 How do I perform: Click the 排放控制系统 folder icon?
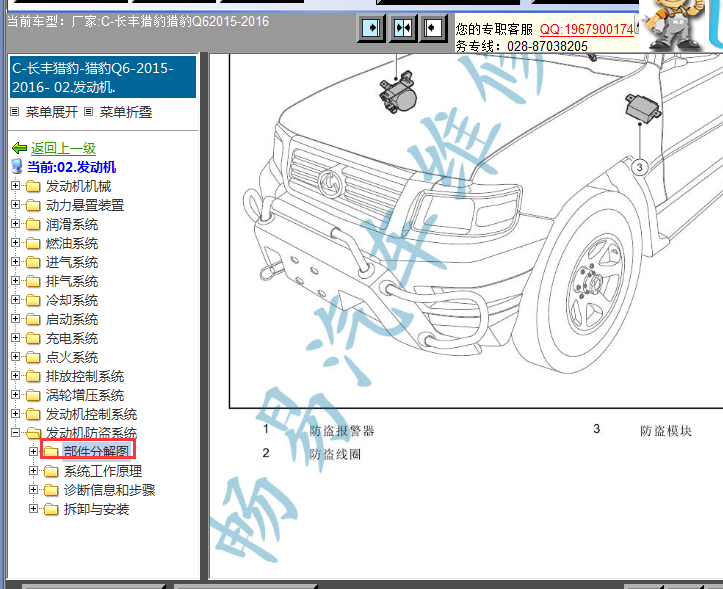pyautogui.click(x=33, y=377)
